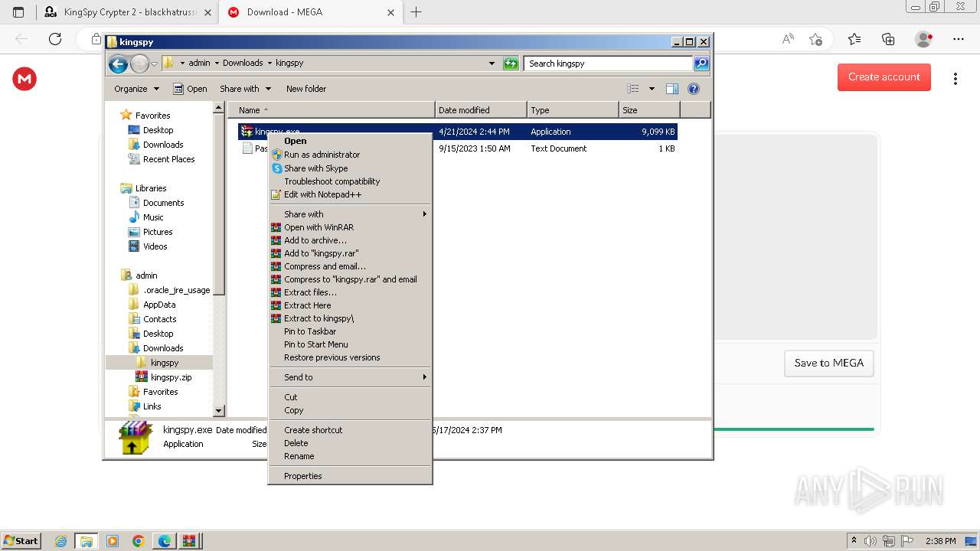This screenshot has width=980, height=551.
Task: Click the change view icon in Explorer toolbar
Action: (633, 89)
